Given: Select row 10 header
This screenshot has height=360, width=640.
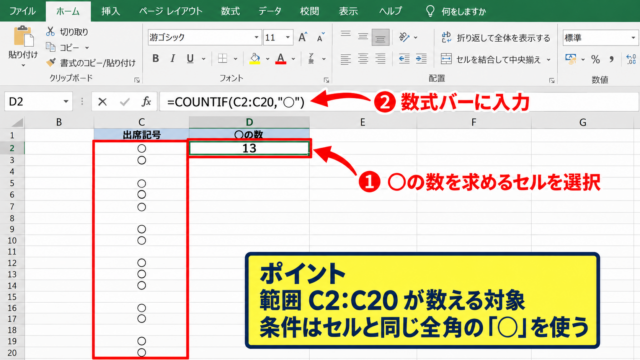Looking at the screenshot, I should (12, 240).
